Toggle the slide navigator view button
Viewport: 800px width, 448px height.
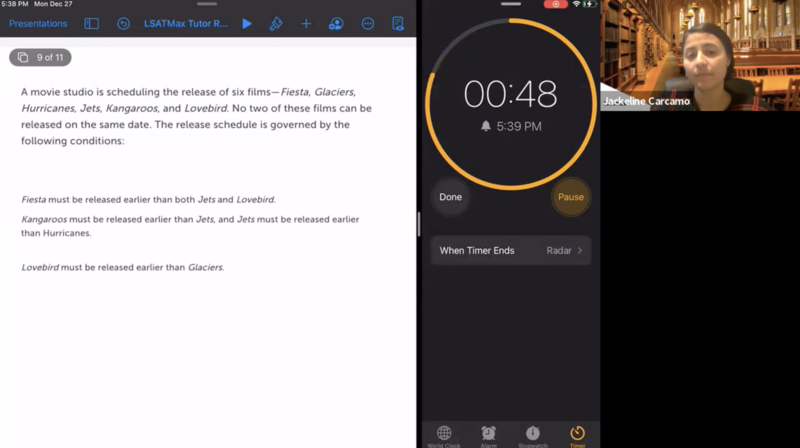91,23
